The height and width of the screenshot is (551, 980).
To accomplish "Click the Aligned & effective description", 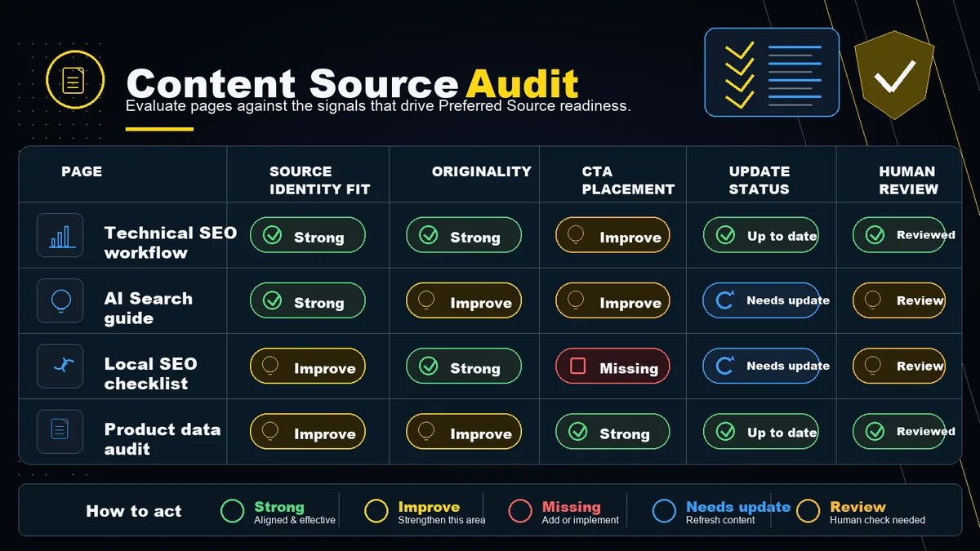I will (x=295, y=520).
